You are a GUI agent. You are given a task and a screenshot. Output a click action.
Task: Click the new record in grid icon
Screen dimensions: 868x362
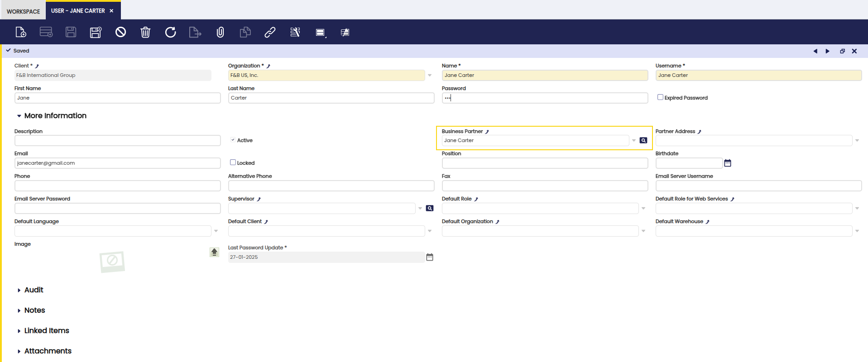pos(46,32)
